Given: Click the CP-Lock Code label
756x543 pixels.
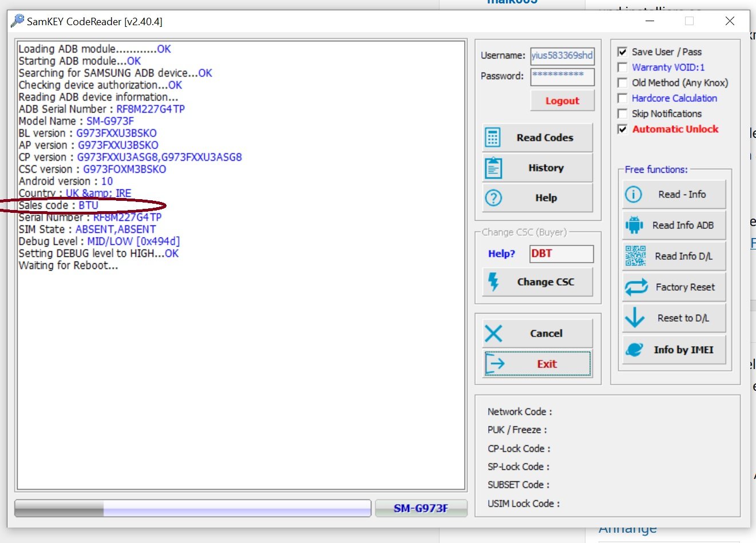Looking at the screenshot, I should point(519,449).
